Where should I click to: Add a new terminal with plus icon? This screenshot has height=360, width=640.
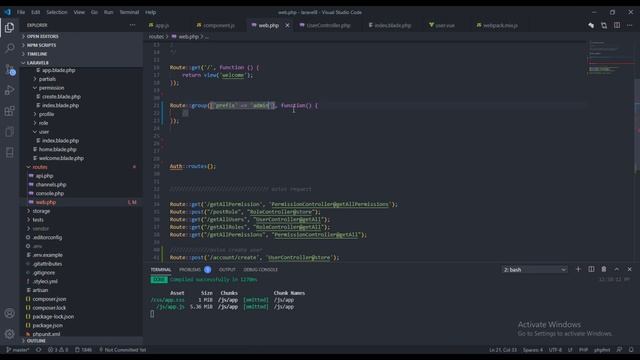tap(578, 269)
